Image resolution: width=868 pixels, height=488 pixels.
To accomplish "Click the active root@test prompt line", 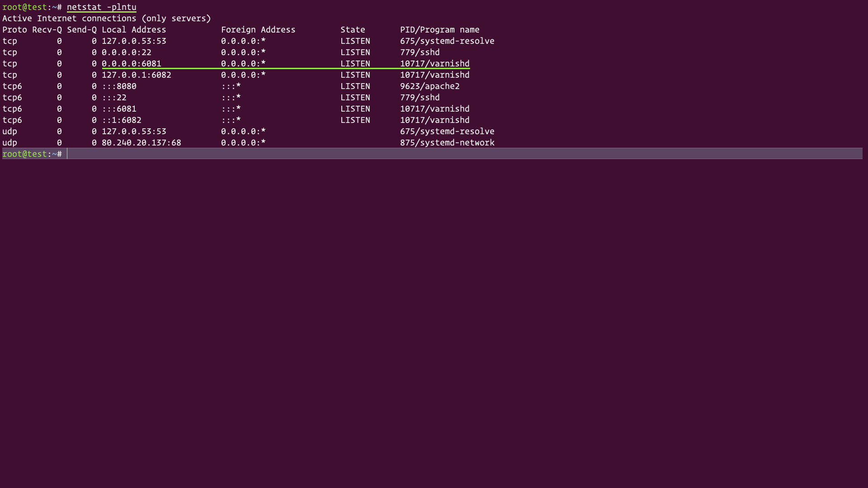I will point(432,154).
